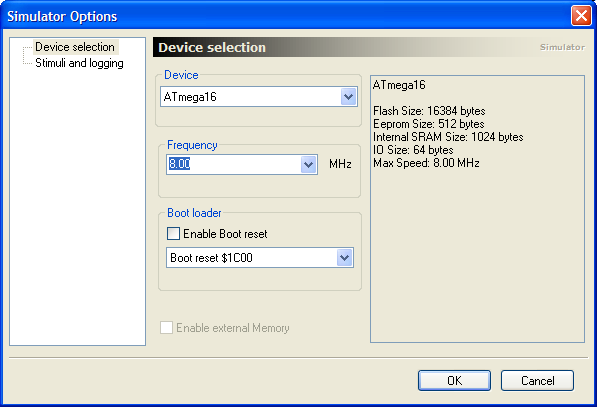Enable the Boot reset checkbox
Screen dimensions: 597x407
173,233
